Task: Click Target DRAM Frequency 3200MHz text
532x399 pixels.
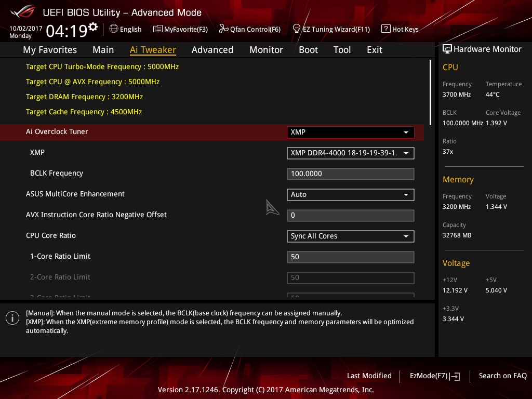Action: (x=85, y=97)
